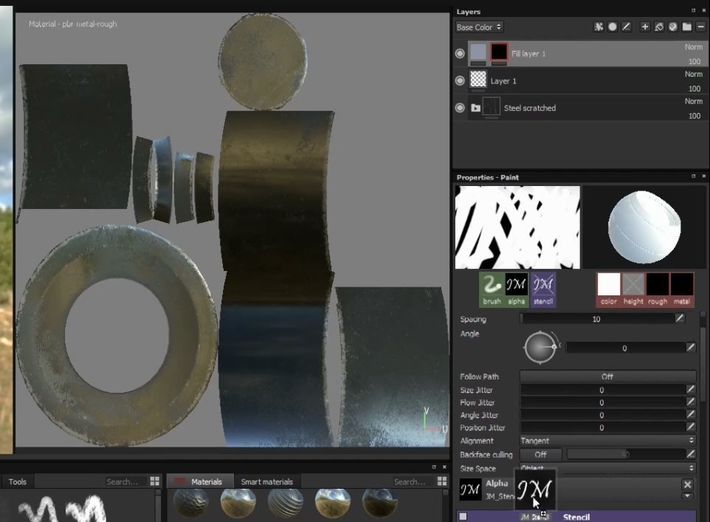Open the white color channel swatch
Viewport: 710px width, 522px height.
[x=609, y=289]
